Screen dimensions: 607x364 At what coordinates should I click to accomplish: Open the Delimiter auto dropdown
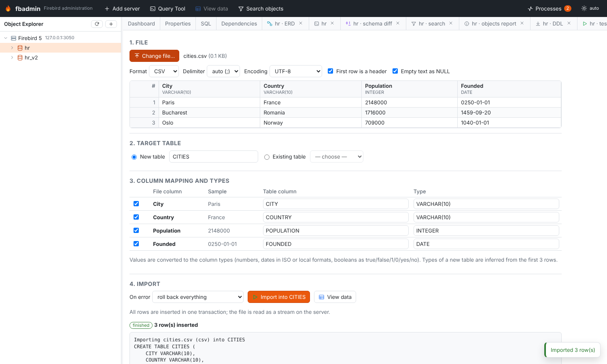tap(223, 71)
